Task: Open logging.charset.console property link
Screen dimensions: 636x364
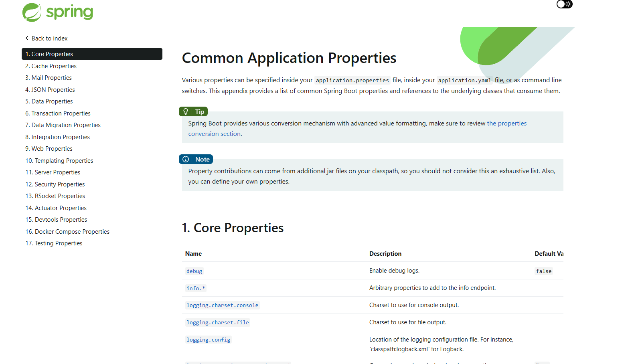Action: click(x=223, y=305)
